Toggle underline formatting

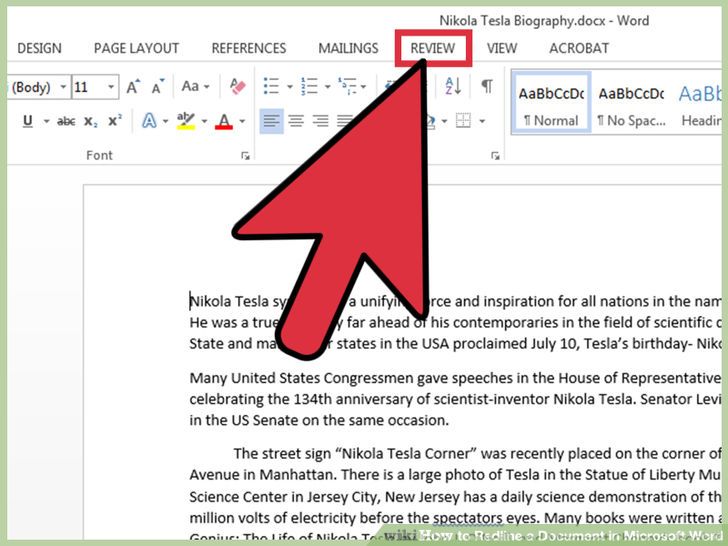28,121
